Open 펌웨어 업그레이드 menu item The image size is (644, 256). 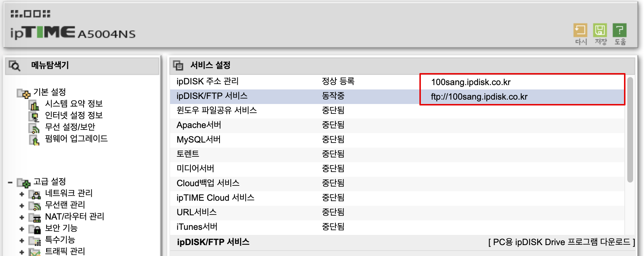76,139
